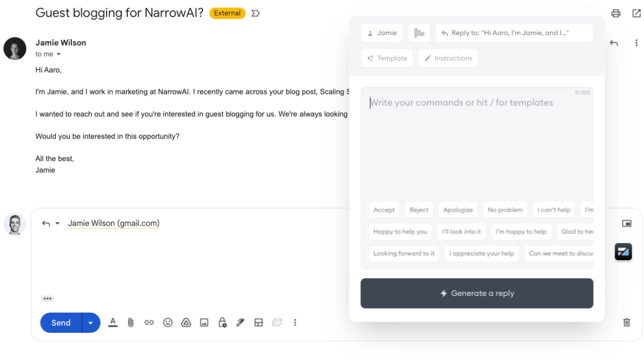Pop out the reply window
644x360 pixels.
point(627,223)
